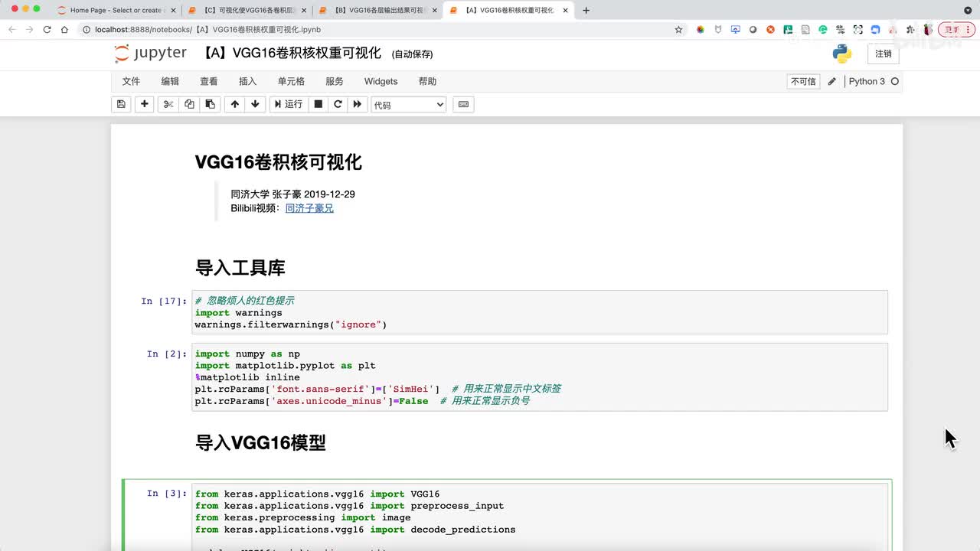
Task: Click the screen-capture brackets extension icon
Action: [857, 29]
